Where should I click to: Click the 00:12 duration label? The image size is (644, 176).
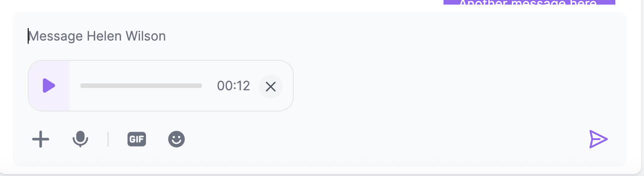(x=233, y=86)
